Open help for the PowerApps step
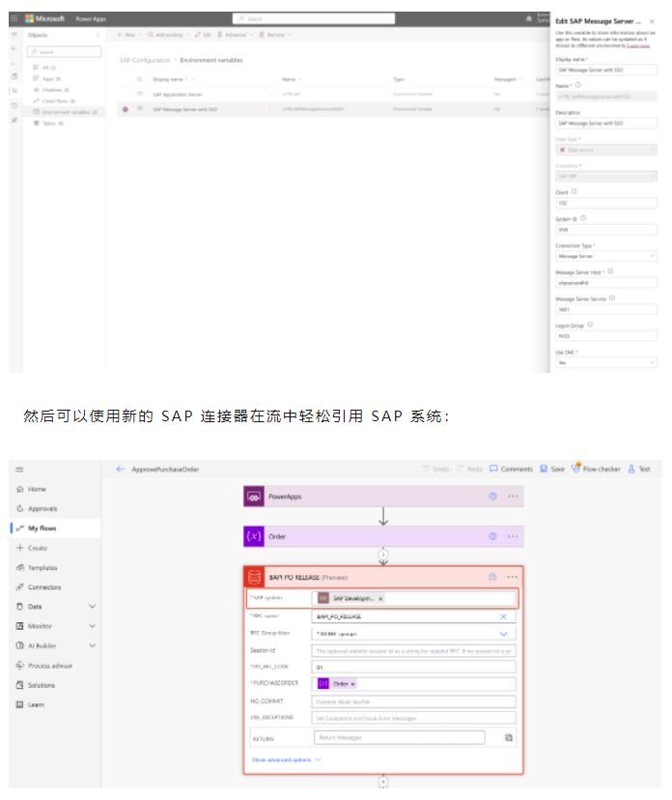The width and height of the screenshot is (672, 800). pyautogui.click(x=492, y=496)
